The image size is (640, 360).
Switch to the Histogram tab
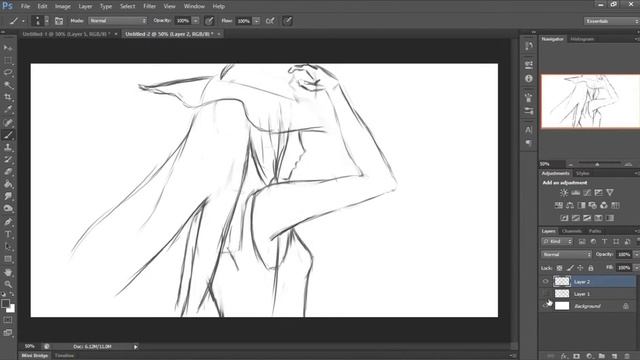click(x=582, y=39)
